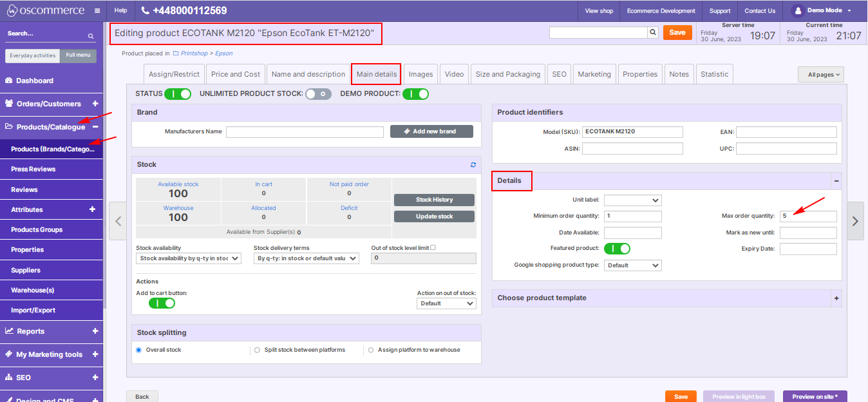
Task: Click the hamburger menu icon beside oscommerce logo
Action: [x=97, y=11]
